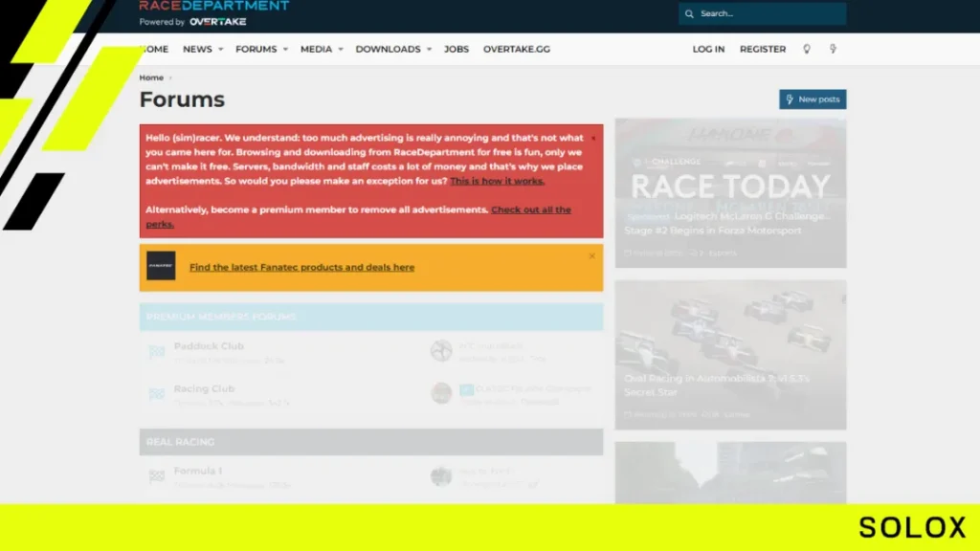
Task: Expand the DOWNLOADS dropdown arrow
Action: click(x=430, y=50)
